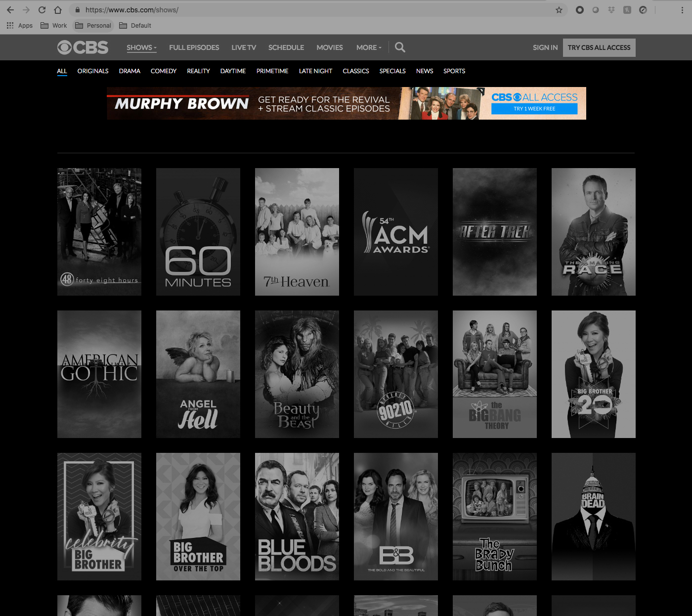Select the SPORTS category tab

tap(454, 71)
